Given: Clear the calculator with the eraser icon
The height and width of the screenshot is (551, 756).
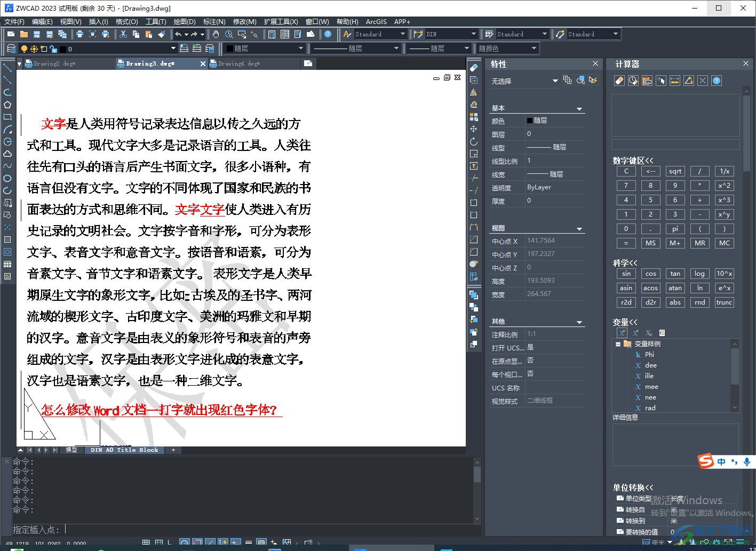Looking at the screenshot, I should tap(619, 81).
